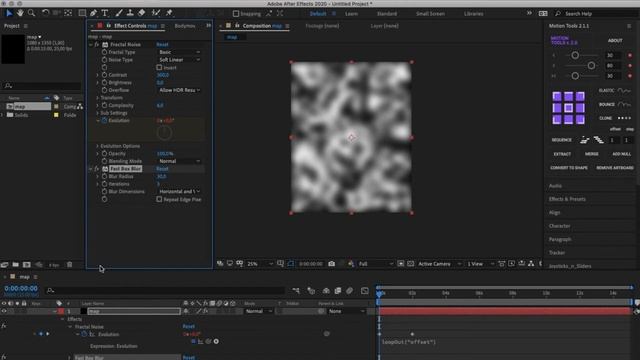Open Fractal Type dropdown set to Basic
The image size is (640, 360).
tap(179, 52)
